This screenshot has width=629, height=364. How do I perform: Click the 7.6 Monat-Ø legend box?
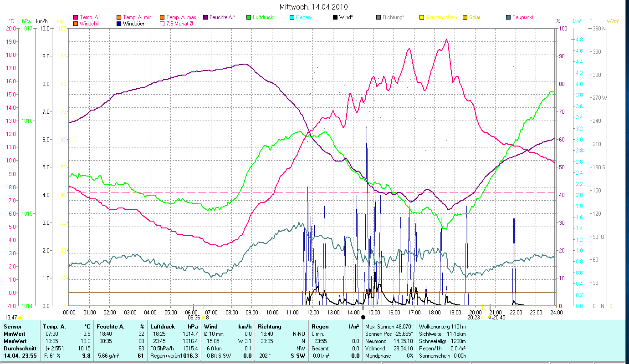tap(163, 23)
